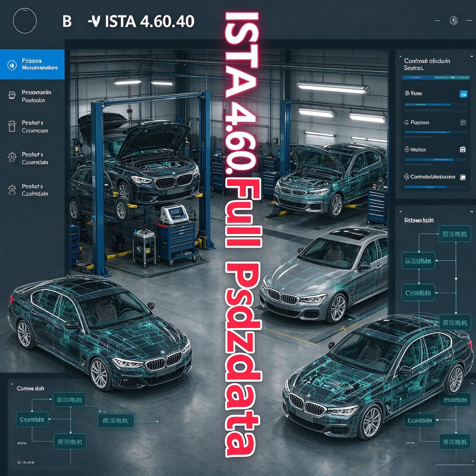Viewport: 476px width, 476px height.
Task: Click the 'Contomait oliicdain Seotrat' panel title
Action: pyautogui.click(x=427, y=64)
